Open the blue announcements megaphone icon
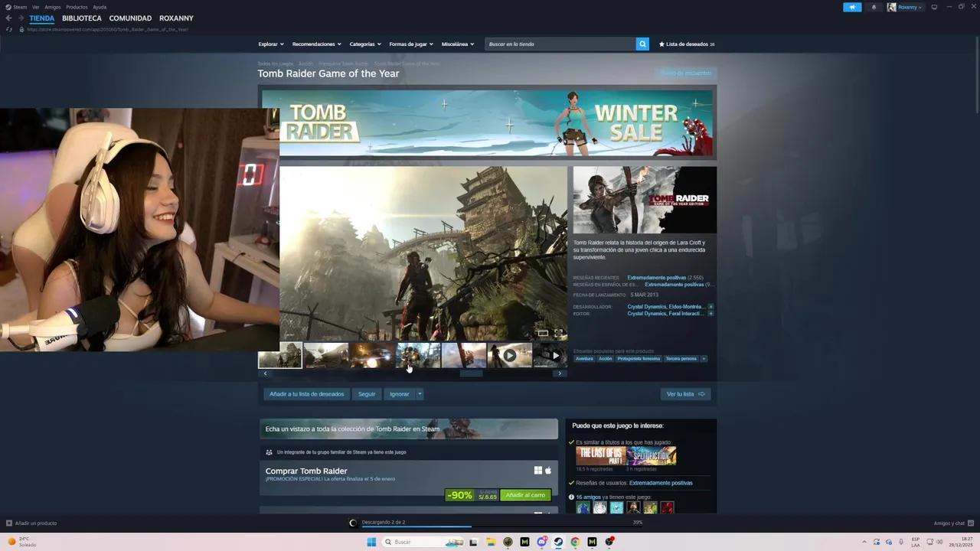 pyautogui.click(x=852, y=7)
